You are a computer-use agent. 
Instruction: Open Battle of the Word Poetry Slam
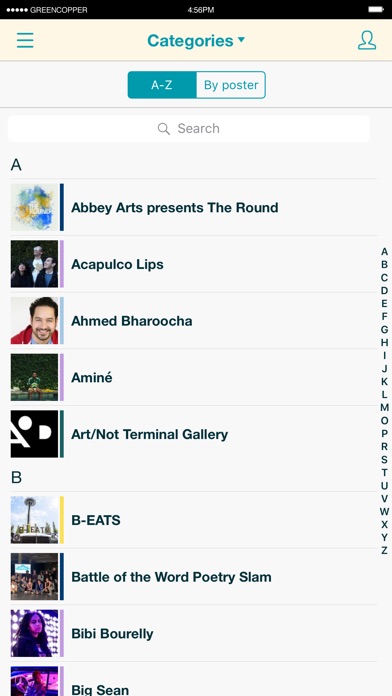click(x=194, y=577)
